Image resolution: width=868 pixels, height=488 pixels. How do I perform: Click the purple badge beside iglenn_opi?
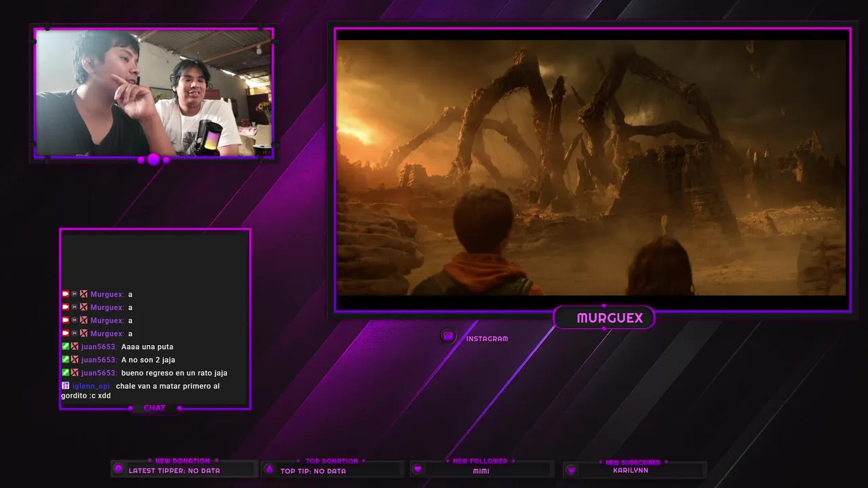tap(66, 386)
